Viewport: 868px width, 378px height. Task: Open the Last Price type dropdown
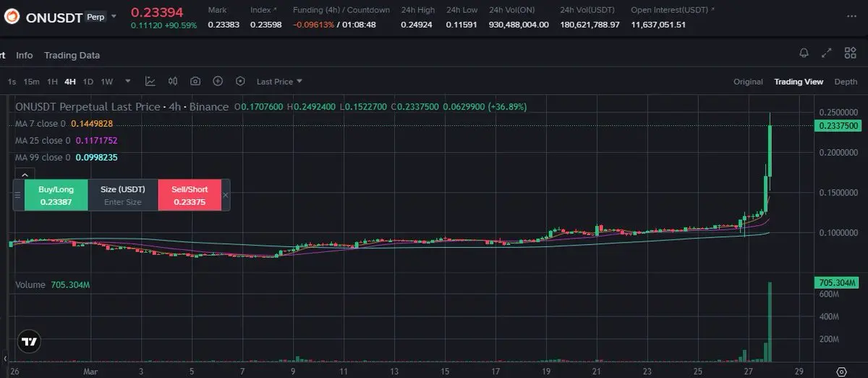(279, 82)
